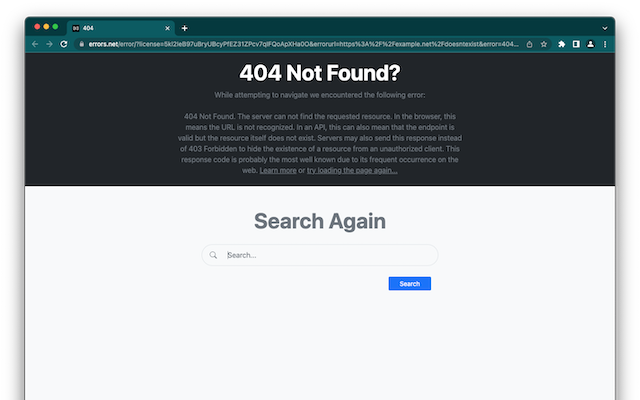Open the share page icon

[x=529, y=44]
